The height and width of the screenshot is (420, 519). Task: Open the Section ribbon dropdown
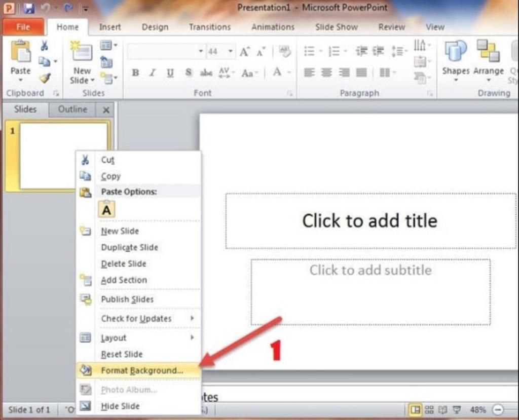(x=109, y=78)
